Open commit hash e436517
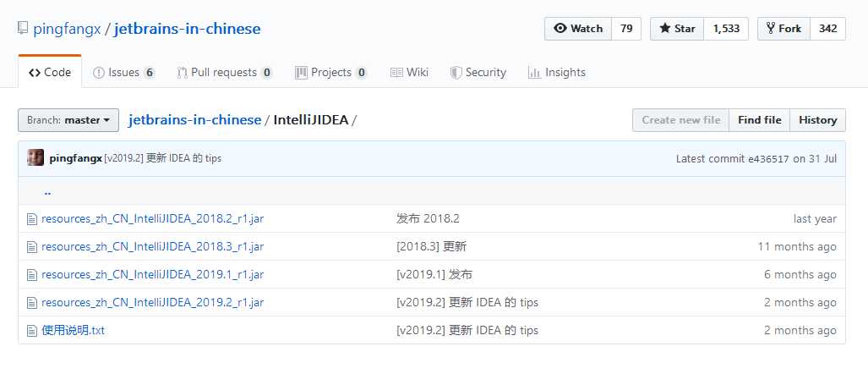 click(769, 159)
